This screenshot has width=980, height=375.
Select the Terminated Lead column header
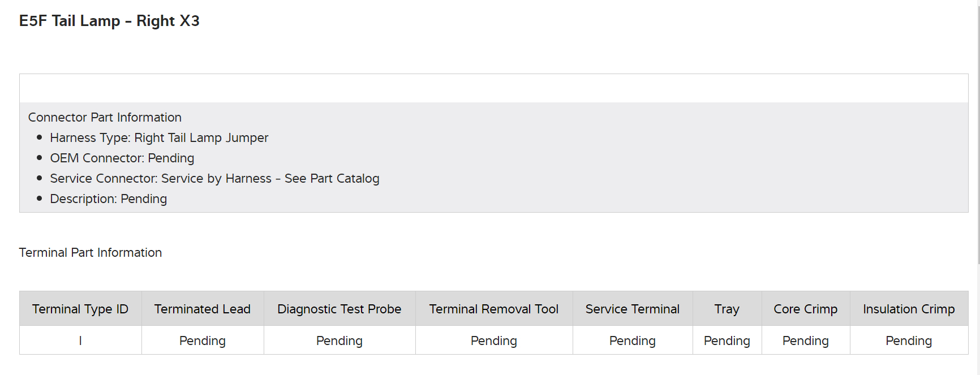click(x=203, y=309)
